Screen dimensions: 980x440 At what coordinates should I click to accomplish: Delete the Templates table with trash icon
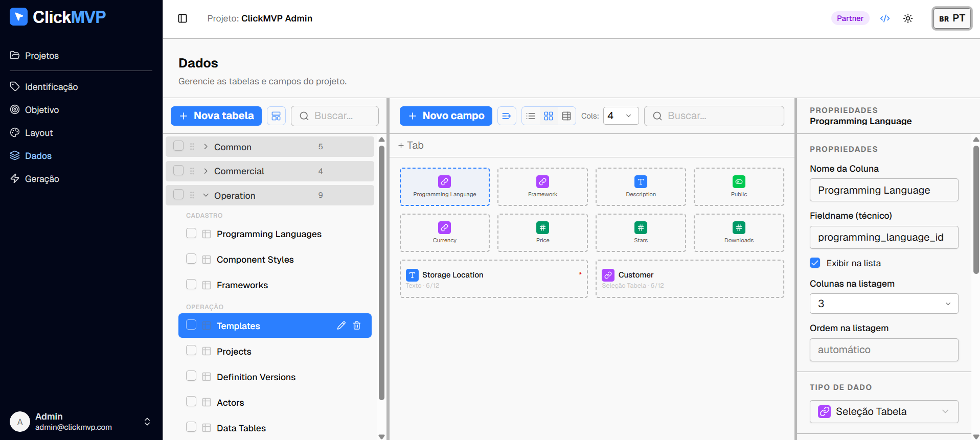point(357,326)
